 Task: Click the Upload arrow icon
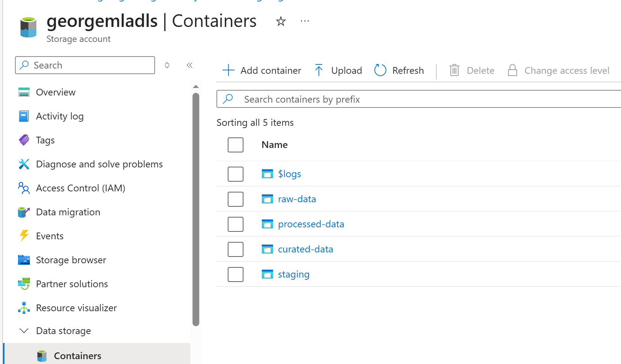pos(319,70)
